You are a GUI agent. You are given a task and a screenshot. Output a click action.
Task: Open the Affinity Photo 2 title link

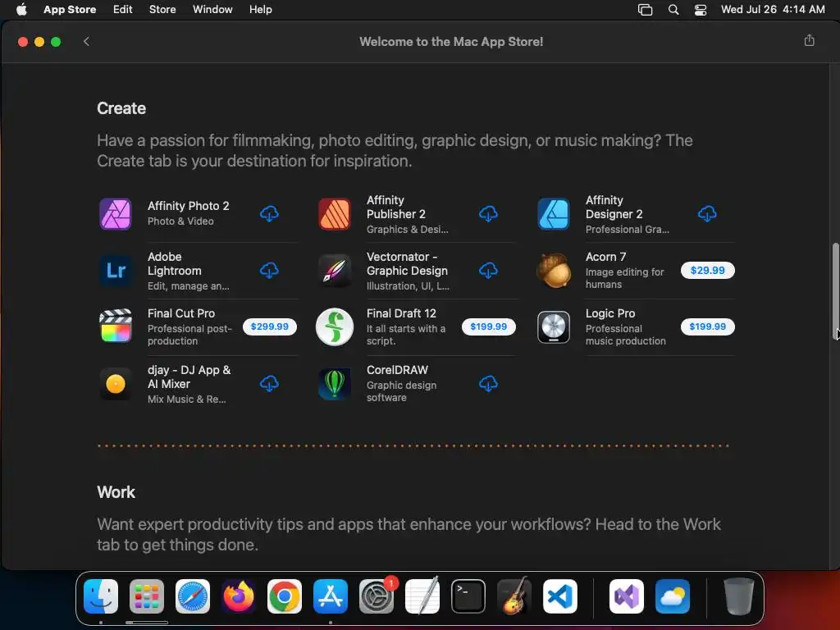click(188, 206)
